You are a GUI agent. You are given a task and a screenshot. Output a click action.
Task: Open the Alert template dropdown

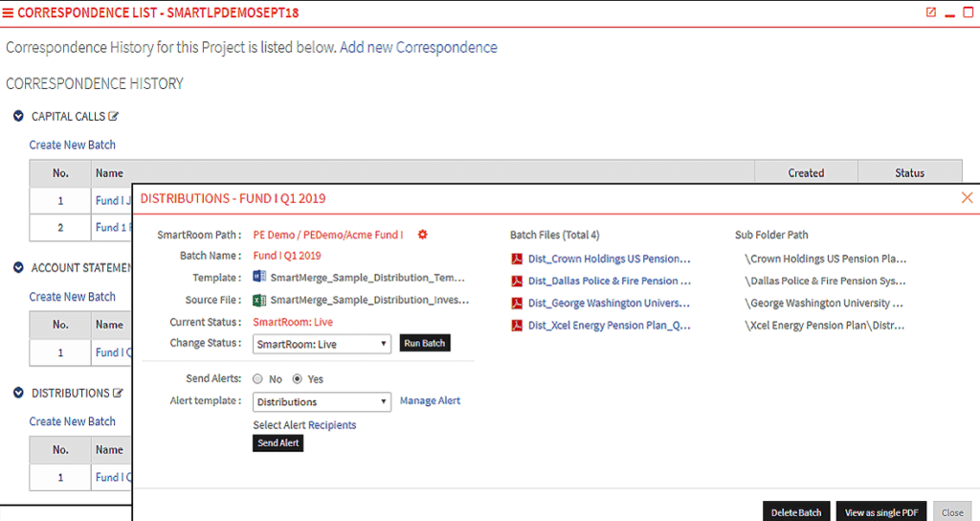point(322,401)
